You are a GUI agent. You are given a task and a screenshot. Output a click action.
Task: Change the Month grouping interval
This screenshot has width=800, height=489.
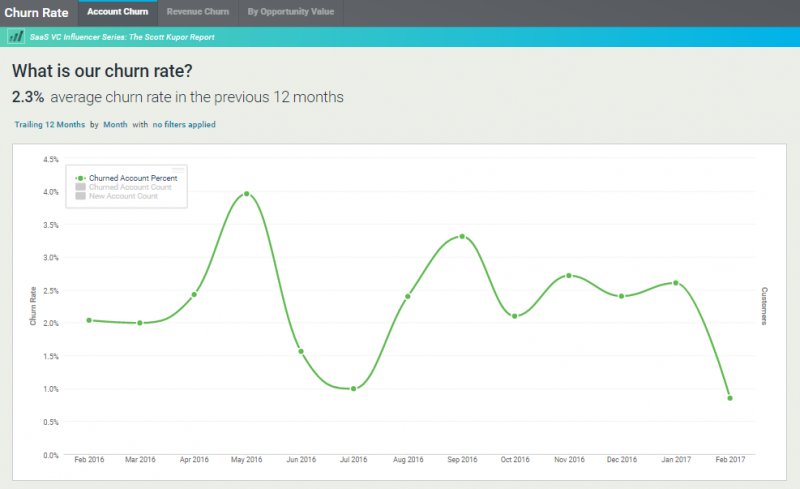click(115, 125)
